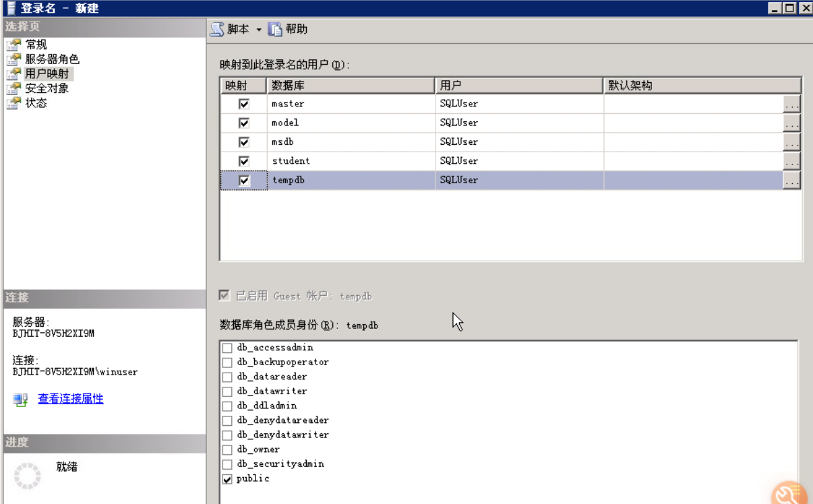Browse default schema for master row
The width and height of the screenshot is (813, 504).
coord(791,104)
